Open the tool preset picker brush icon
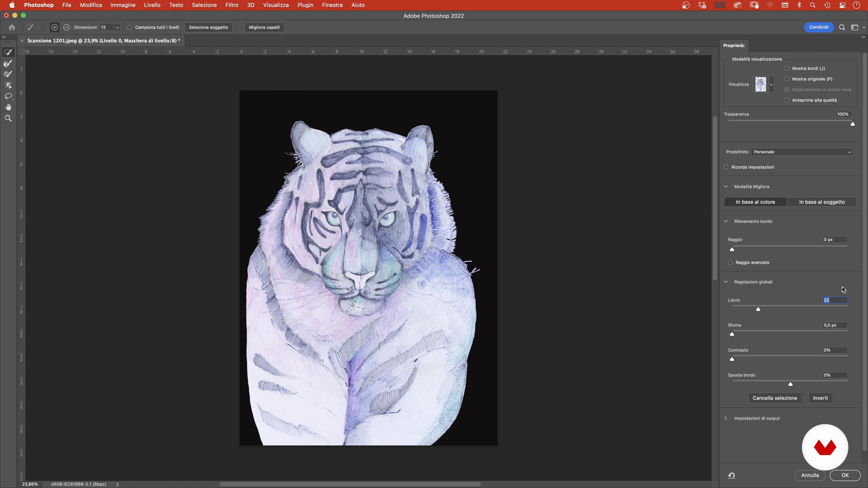868x488 pixels. (30, 27)
